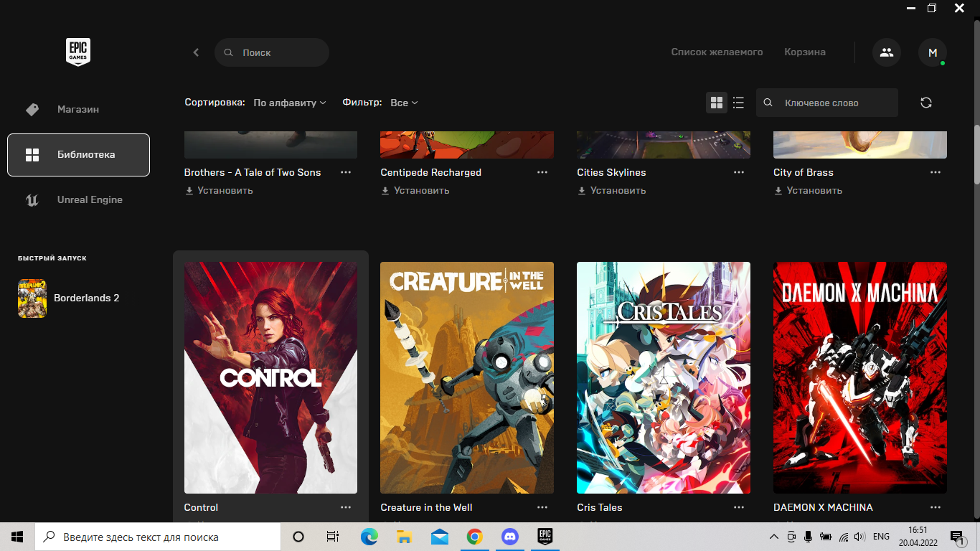Click the Centipede Recharged title text
Image resolution: width=980 pixels, height=551 pixels.
431,172
